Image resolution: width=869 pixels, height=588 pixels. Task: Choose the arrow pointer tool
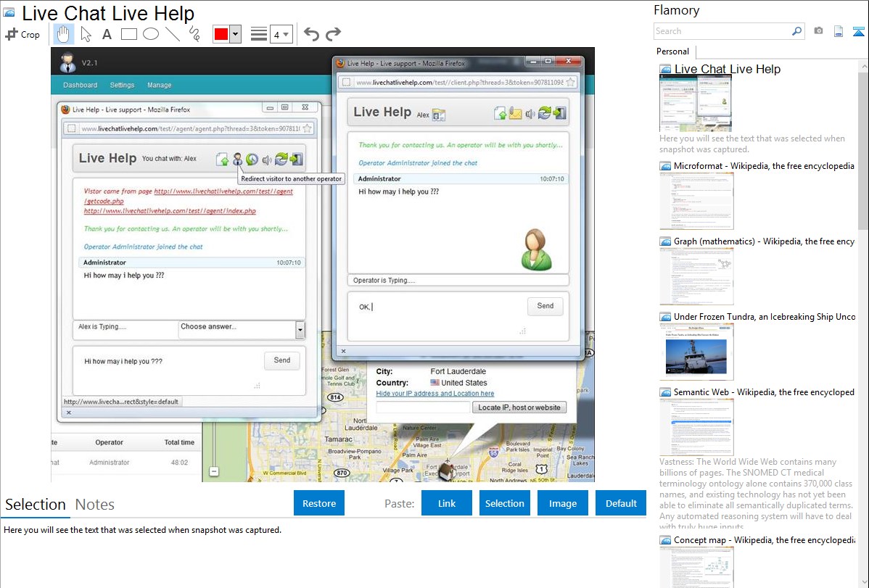pyautogui.click(x=86, y=34)
